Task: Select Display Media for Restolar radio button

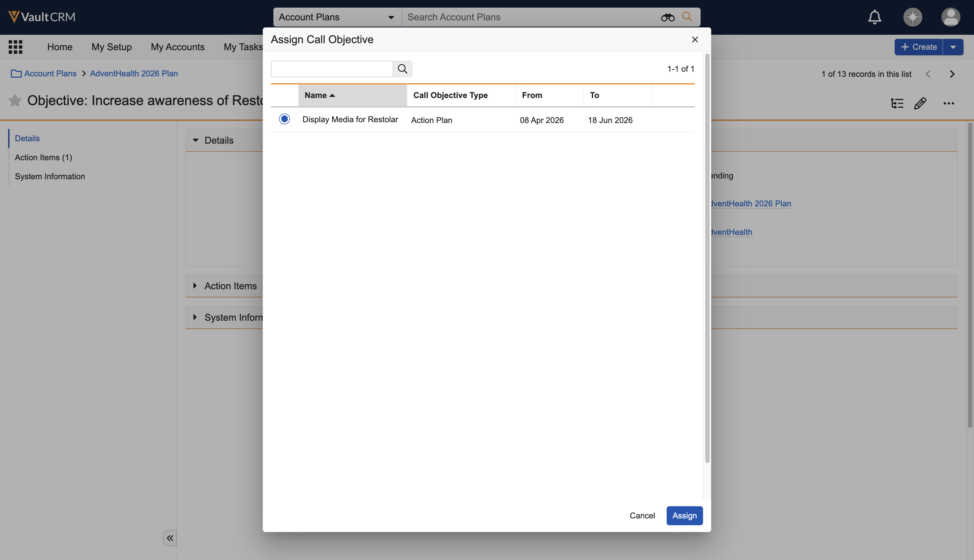Action: click(284, 119)
